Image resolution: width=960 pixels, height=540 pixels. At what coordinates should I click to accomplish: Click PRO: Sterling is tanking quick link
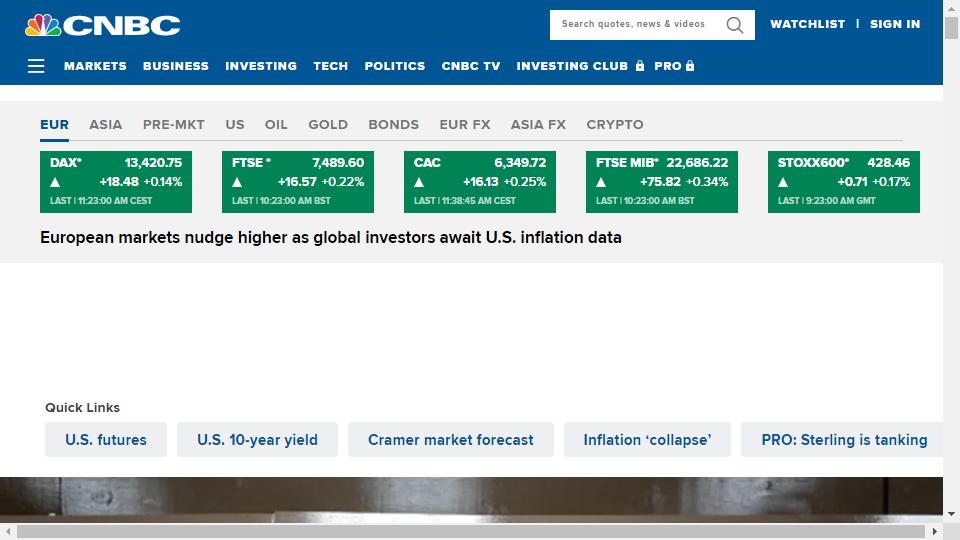tap(842, 440)
